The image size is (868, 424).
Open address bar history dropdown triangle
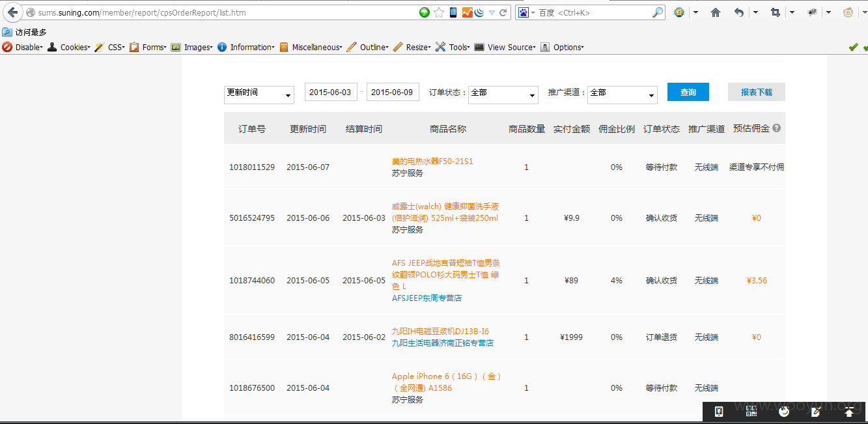(492, 12)
